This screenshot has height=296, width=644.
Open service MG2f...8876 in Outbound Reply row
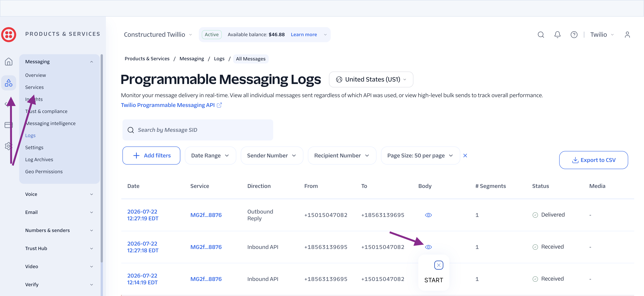coord(206,215)
